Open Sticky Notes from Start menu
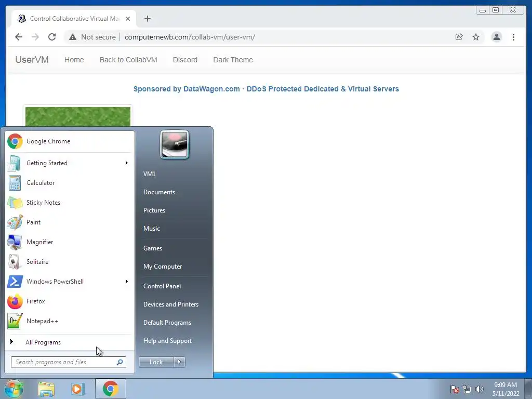The height and width of the screenshot is (399, 532). point(69,203)
